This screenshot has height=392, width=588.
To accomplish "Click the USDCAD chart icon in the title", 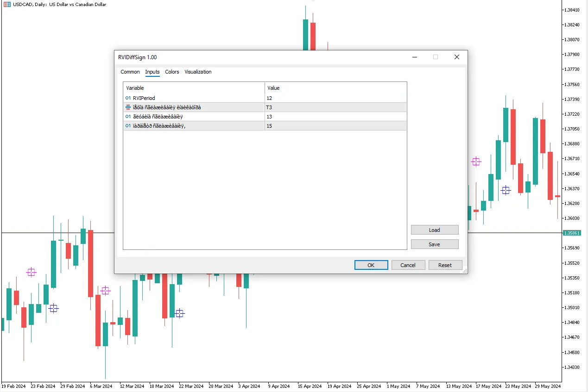I will [7, 5].
